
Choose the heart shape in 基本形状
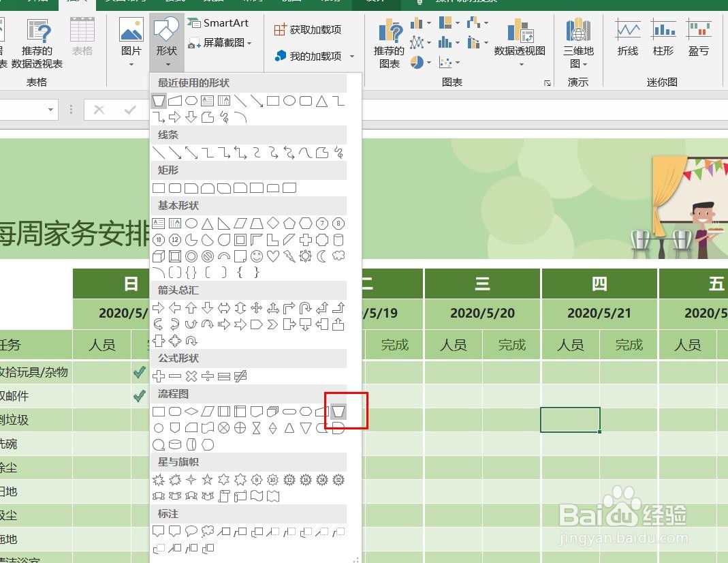click(x=273, y=256)
